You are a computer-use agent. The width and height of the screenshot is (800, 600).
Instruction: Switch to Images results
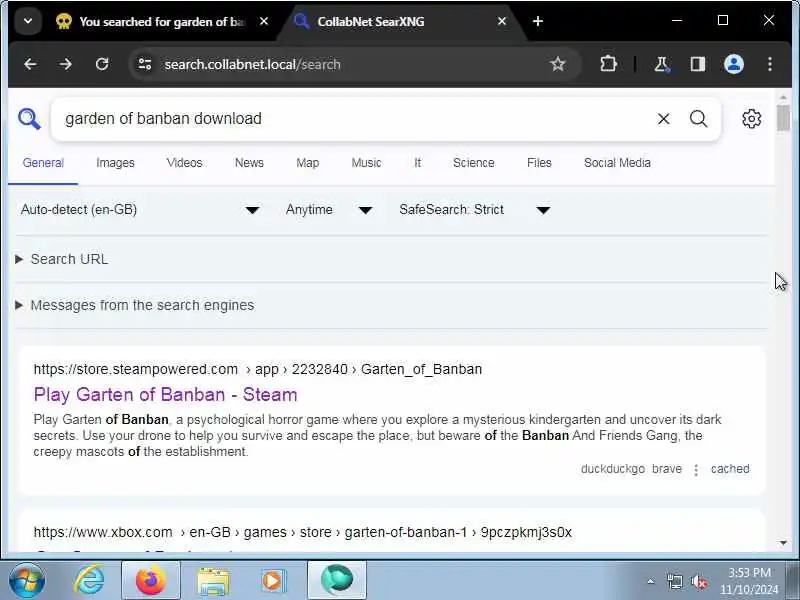tap(115, 163)
